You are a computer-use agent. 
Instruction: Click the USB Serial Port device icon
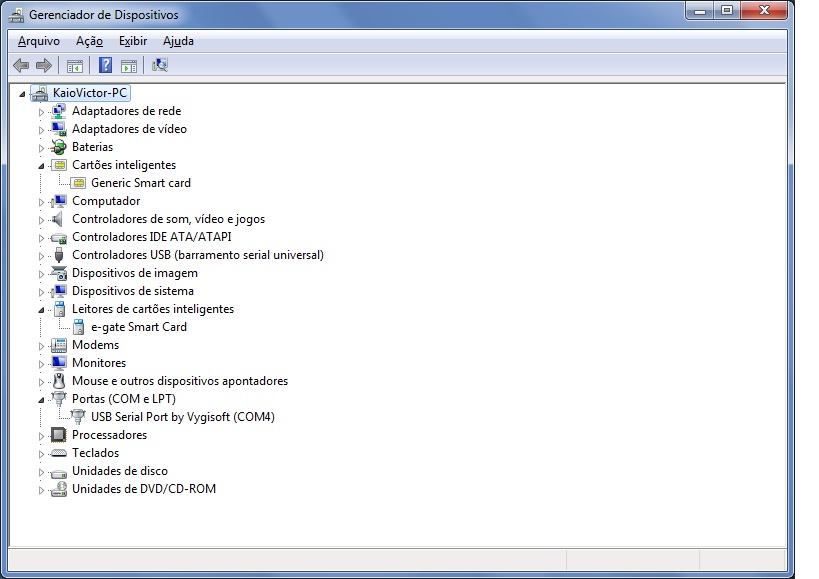click(78, 417)
